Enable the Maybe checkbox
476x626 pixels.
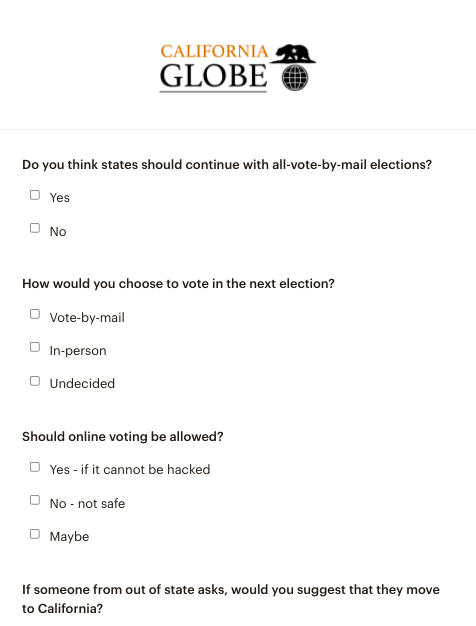(35, 534)
